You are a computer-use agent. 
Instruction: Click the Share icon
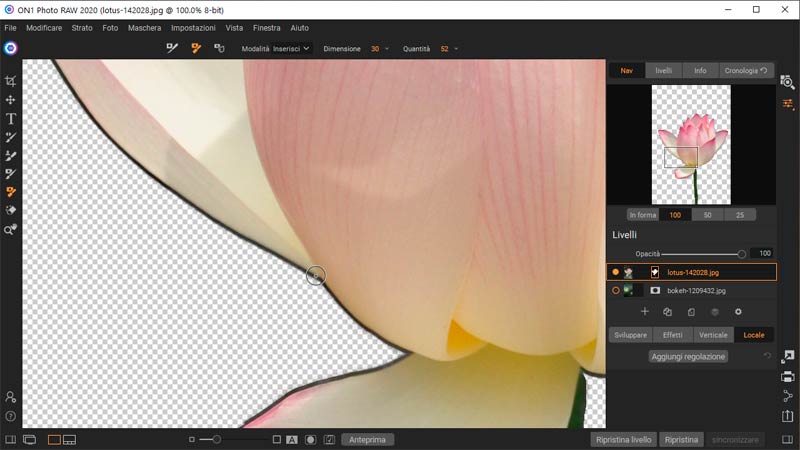pos(787,396)
